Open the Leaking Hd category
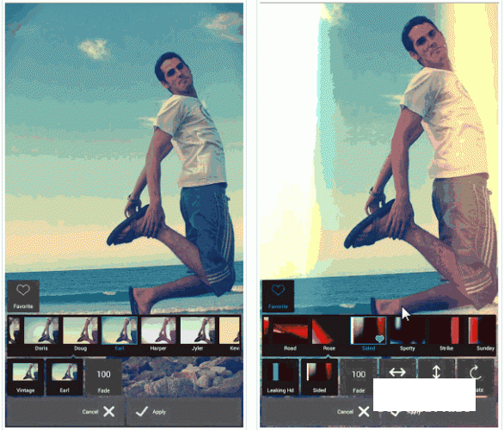Screen dimensions: 504x430 point(280,378)
